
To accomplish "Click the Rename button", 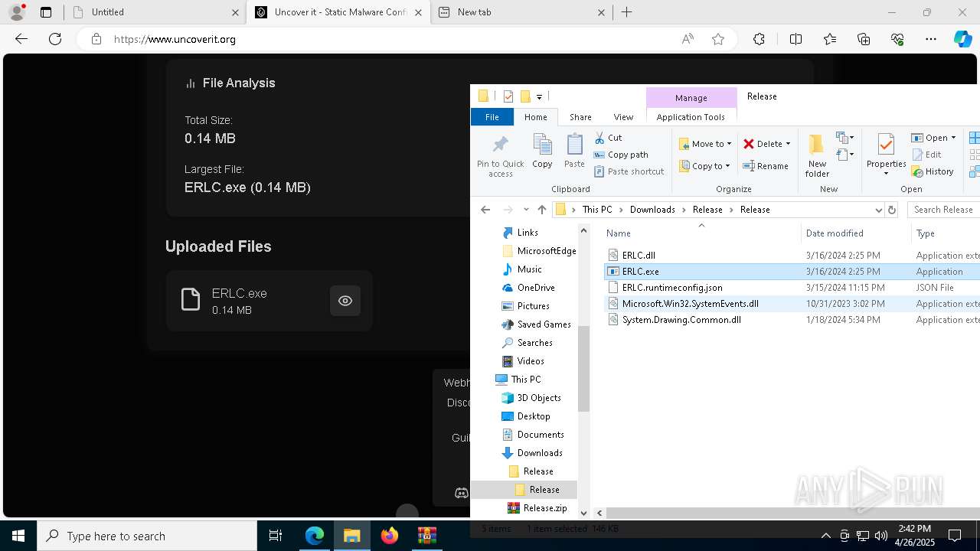I will [x=766, y=166].
